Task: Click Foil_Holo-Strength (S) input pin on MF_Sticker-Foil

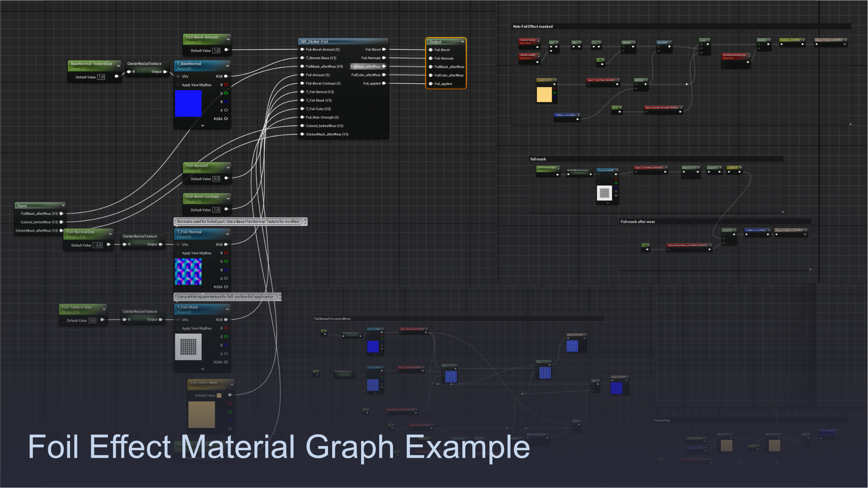Action: coord(302,117)
